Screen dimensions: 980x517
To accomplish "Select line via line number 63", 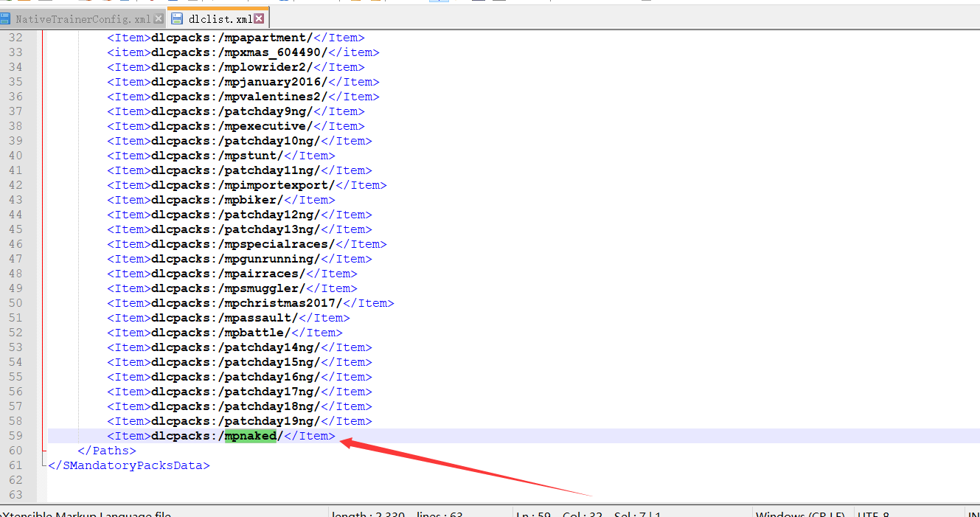I will tap(15, 495).
